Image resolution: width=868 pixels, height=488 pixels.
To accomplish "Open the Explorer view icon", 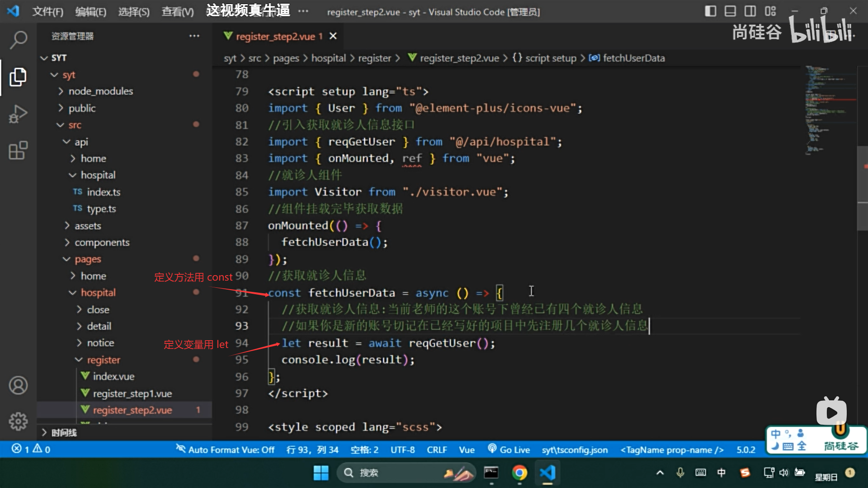I will pos(18,77).
